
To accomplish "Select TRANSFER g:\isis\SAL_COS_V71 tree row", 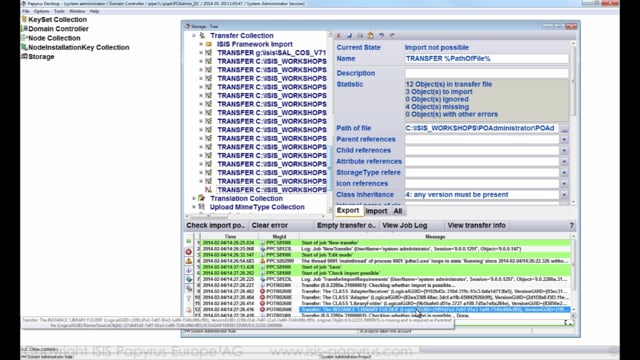I will coord(271,53).
